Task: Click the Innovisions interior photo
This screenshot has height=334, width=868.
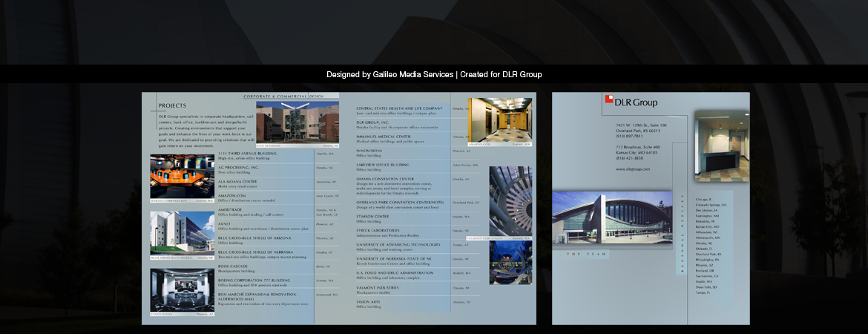Action: point(182,289)
